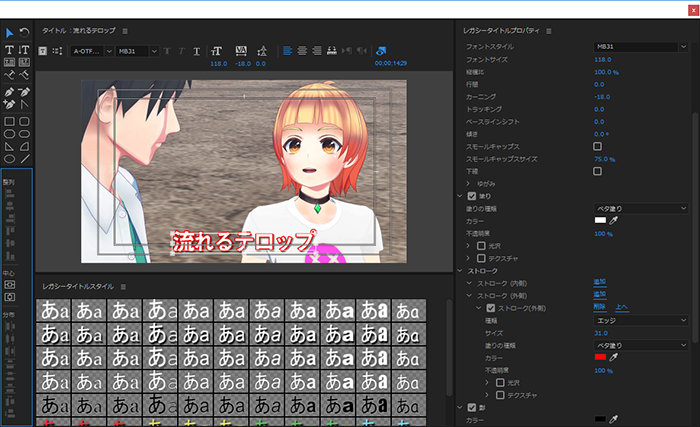Select the Add Anchor Point tool

[9, 105]
